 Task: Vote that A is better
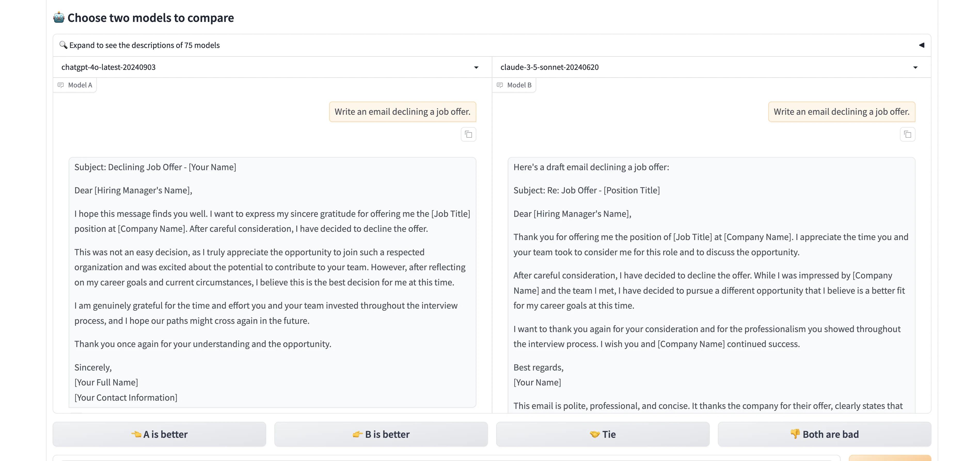click(159, 434)
